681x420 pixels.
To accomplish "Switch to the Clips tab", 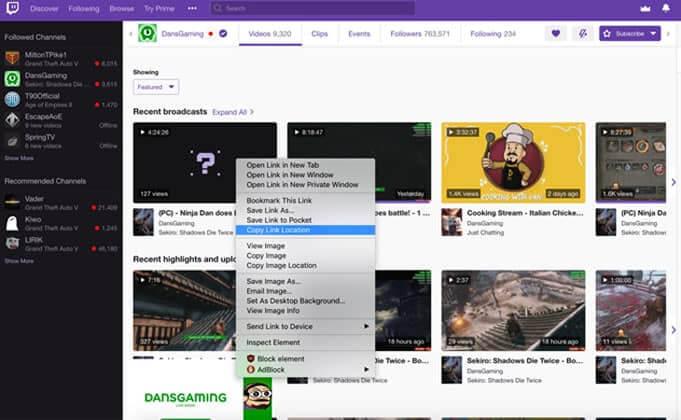I will point(319,34).
